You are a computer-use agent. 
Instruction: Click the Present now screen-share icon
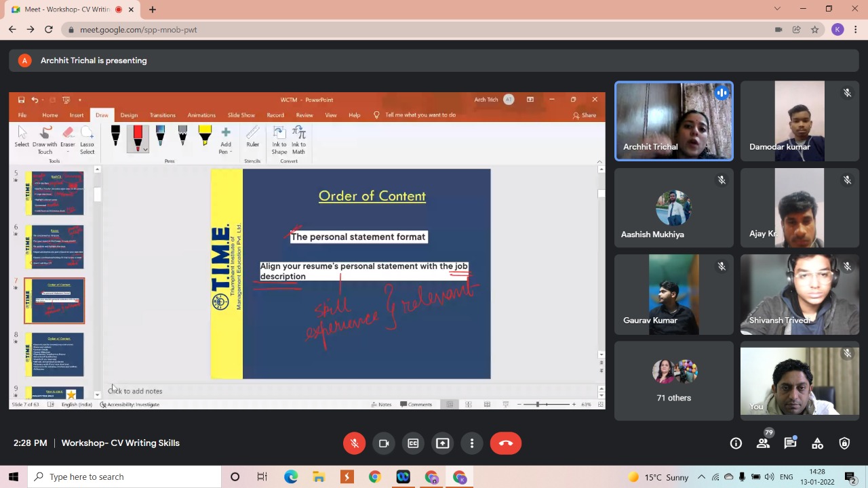point(442,443)
